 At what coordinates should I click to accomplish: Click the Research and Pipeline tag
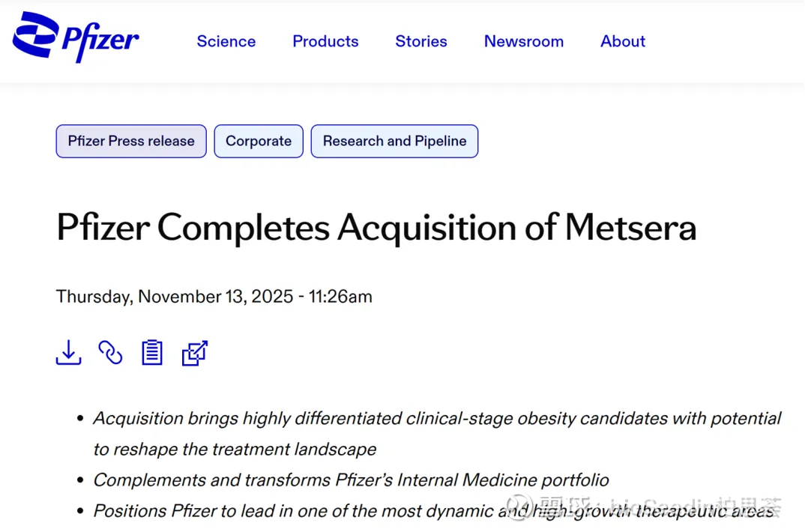click(x=394, y=141)
